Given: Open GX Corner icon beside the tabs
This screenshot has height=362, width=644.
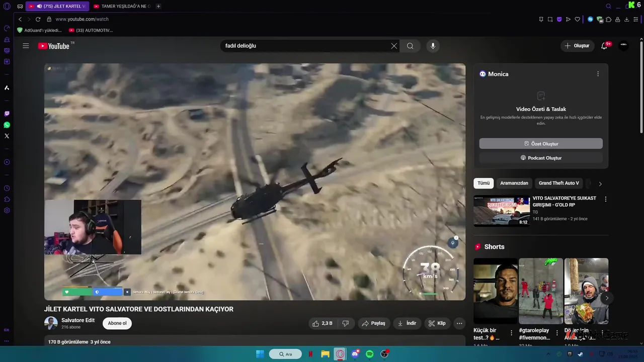Looking at the screenshot, I should point(20,6).
